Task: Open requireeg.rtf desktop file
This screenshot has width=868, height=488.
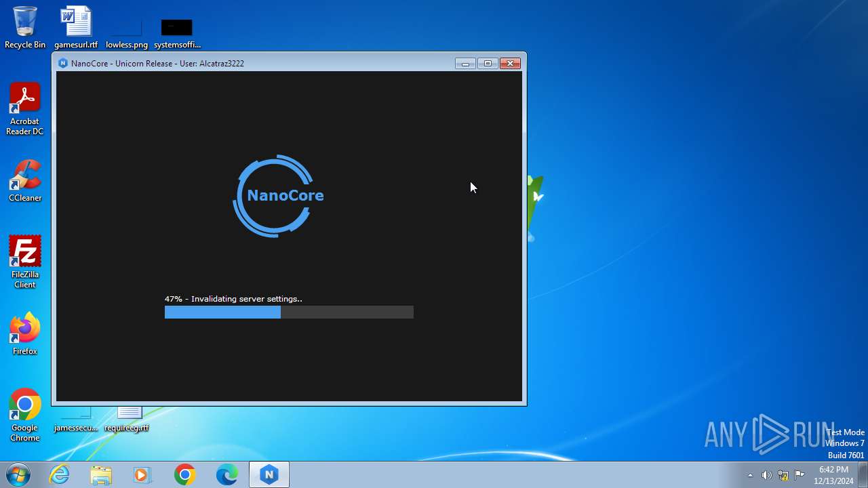Action: tap(127, 419)
